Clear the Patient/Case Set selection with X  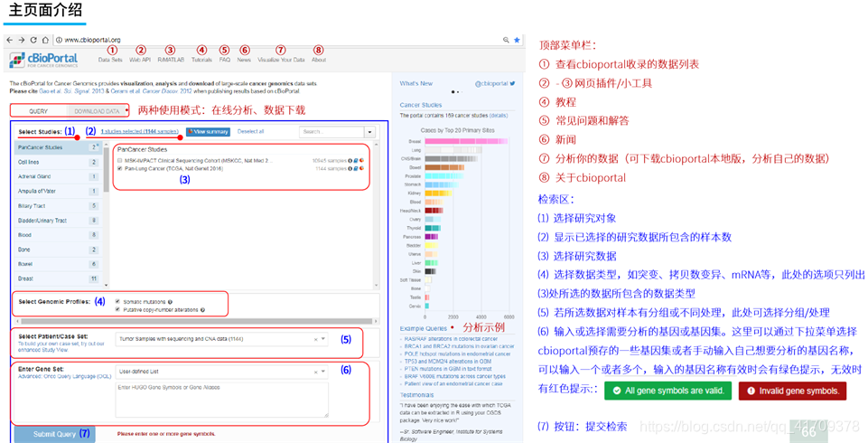coord(316,339)
